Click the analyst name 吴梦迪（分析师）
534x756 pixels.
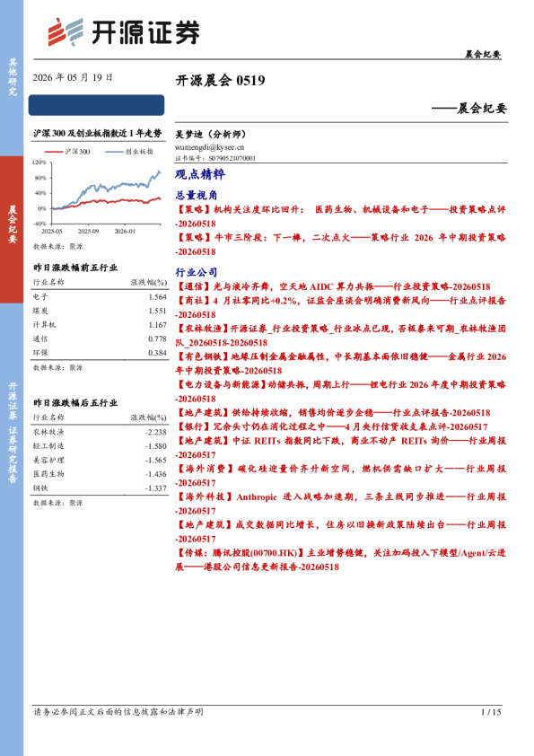tap(210, 134)
